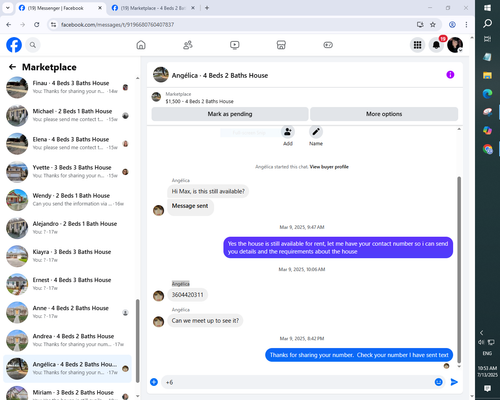Viewport: 500px width, 400px height.
Task: Open the tab search dropdown arrow
Action: tap(8, 8)
